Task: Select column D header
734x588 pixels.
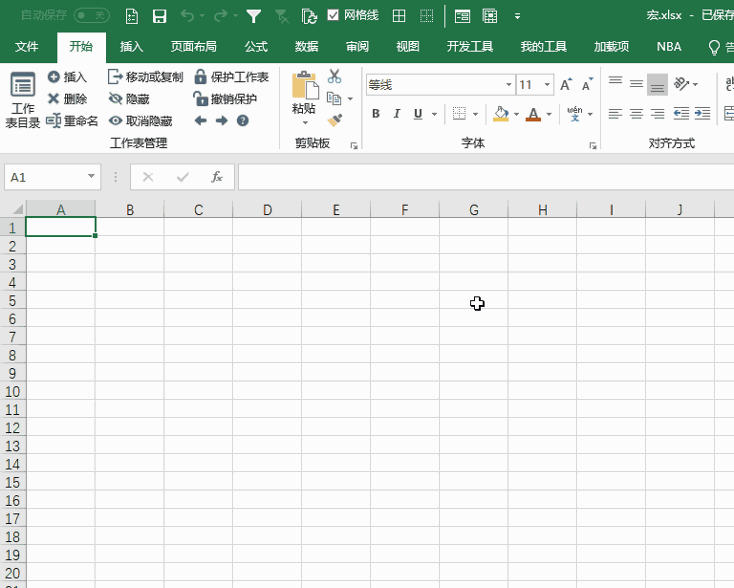Action: tap(267, 209)
